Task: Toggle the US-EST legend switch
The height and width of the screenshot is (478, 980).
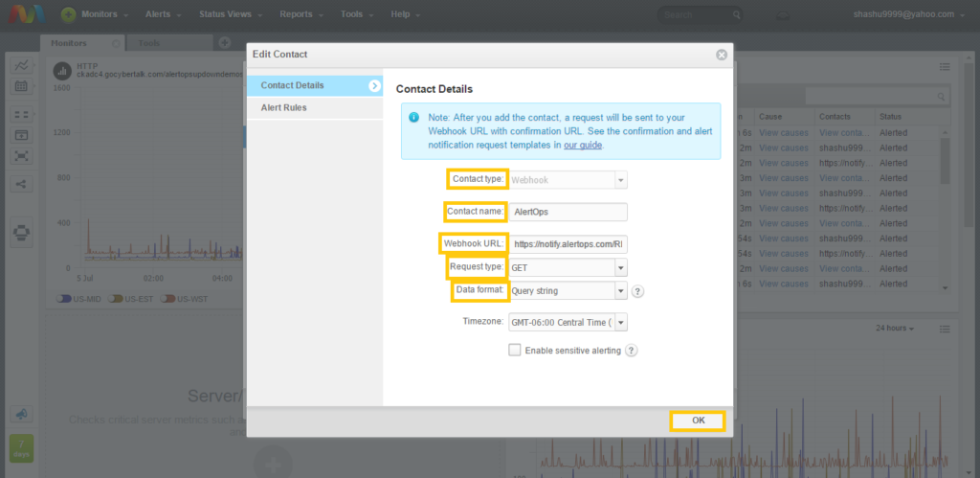Action: [115, 299]
